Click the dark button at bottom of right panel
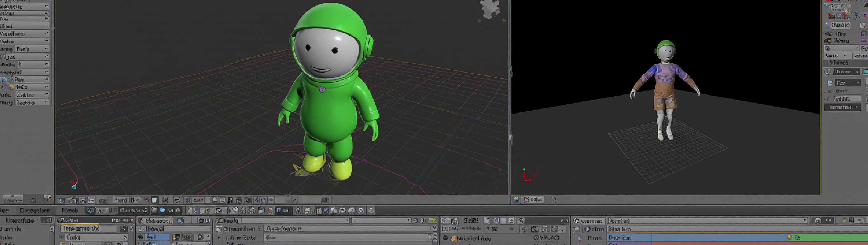The width and height of the screenshot is (868, 245). click(842, 107)
